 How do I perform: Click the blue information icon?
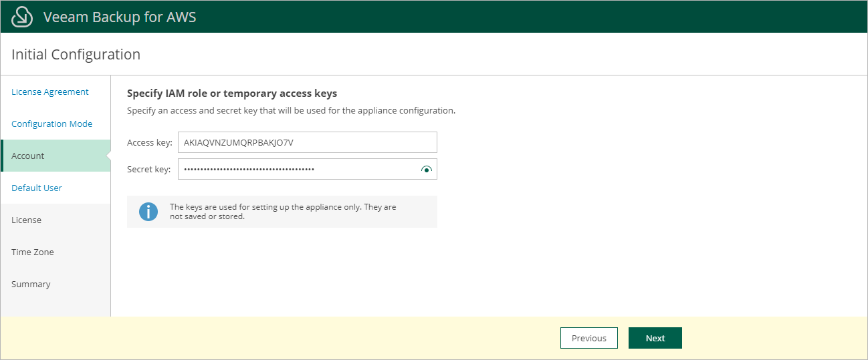pyautogui.click(x=148, y=212)
